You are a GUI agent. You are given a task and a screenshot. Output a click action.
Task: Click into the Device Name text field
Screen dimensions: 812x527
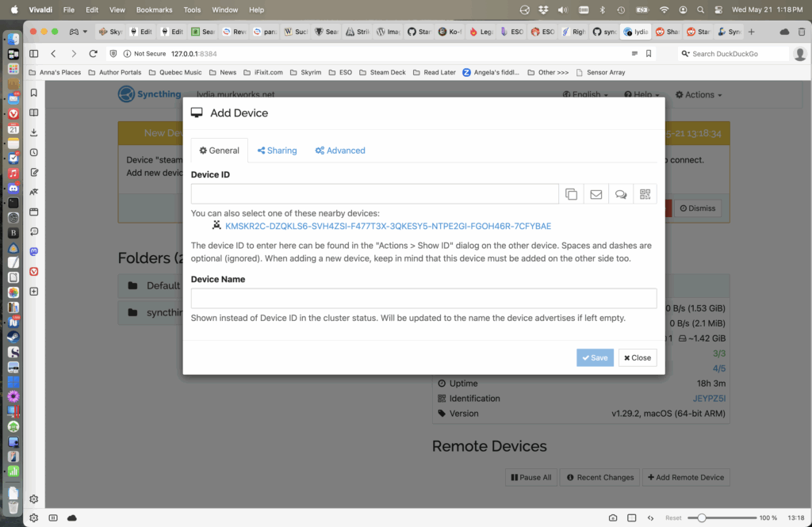(x=423, y=298)
